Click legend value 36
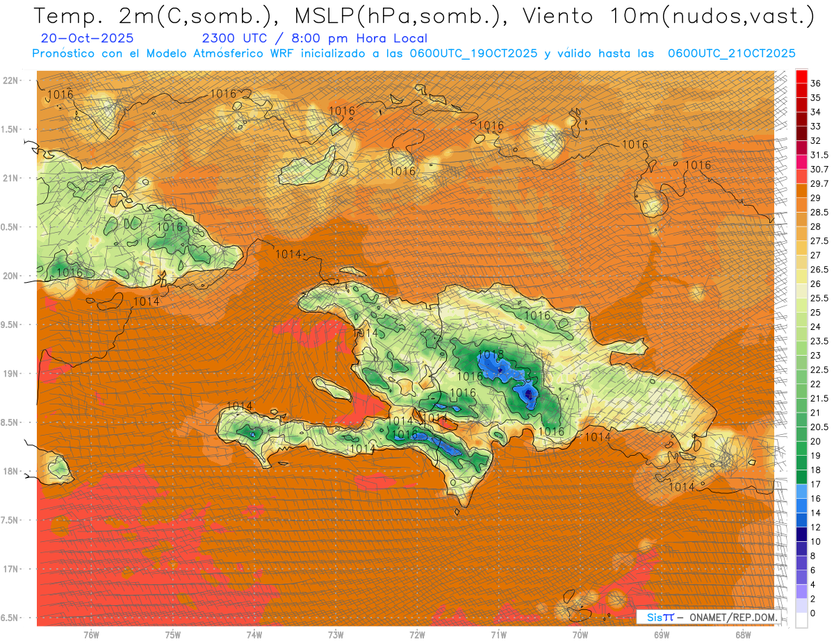 (x=816, y=83)
